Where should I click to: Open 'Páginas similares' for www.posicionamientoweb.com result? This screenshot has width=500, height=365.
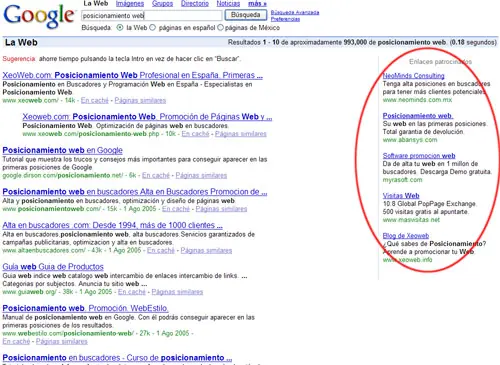221,209
